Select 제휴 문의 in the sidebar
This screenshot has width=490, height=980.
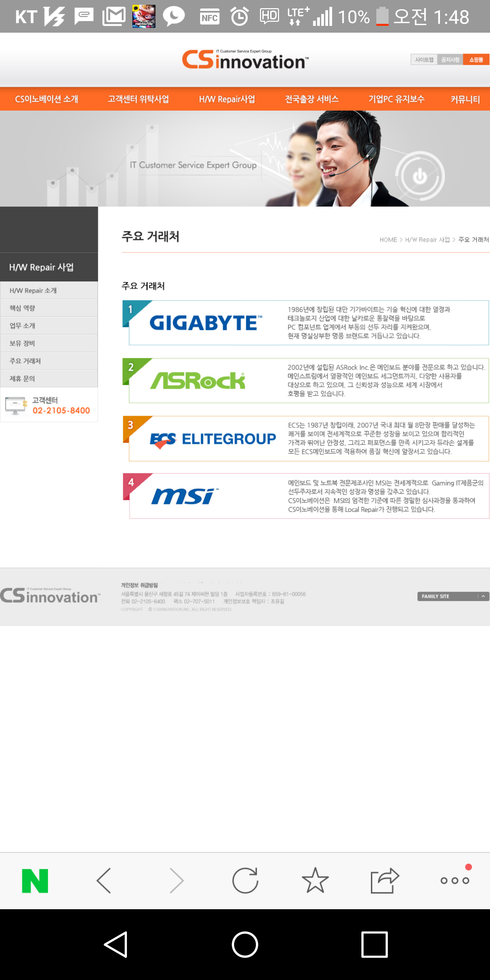(x=49, y=378)
